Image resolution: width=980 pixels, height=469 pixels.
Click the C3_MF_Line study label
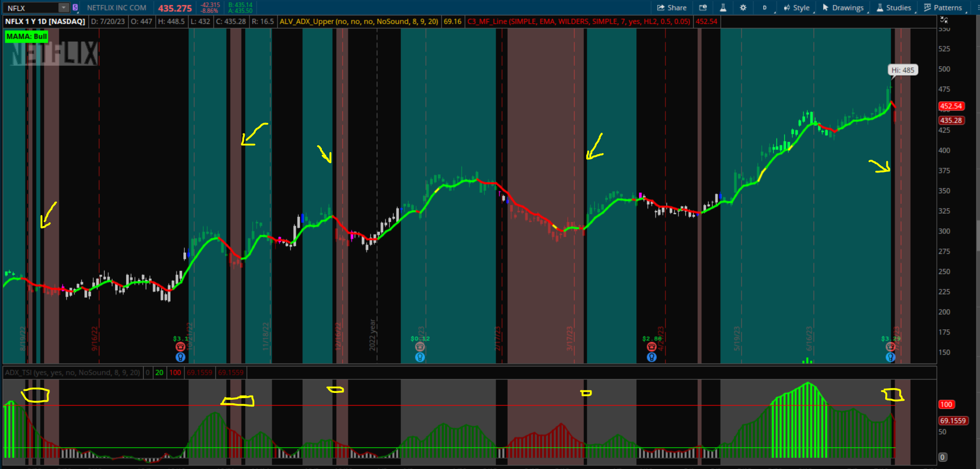pos(579,21)
